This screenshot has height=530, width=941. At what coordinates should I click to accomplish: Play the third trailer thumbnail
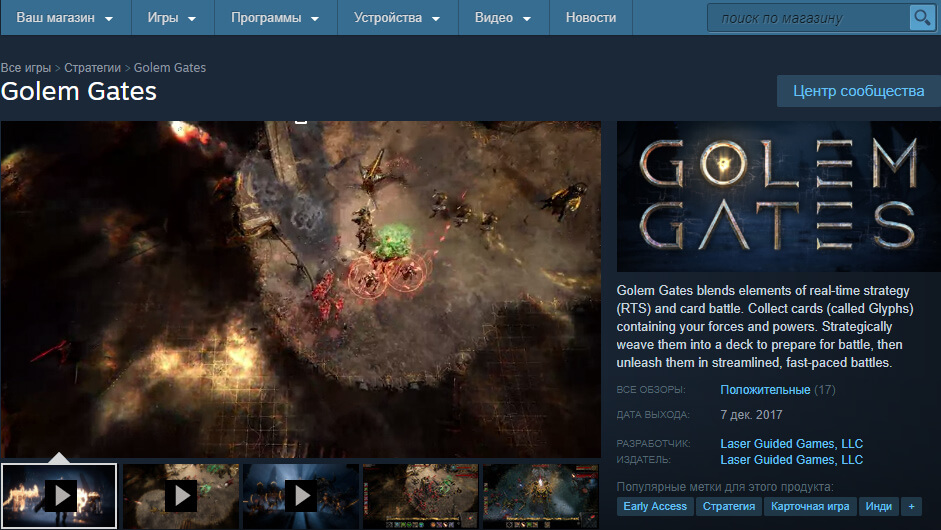(301, 496)
